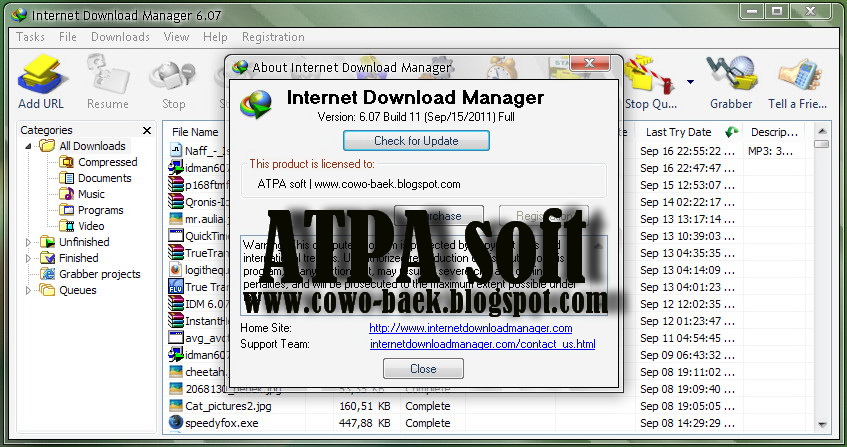Click the download list scrollbar down arrow
The image size is (847, 447).
coord(822,425)
